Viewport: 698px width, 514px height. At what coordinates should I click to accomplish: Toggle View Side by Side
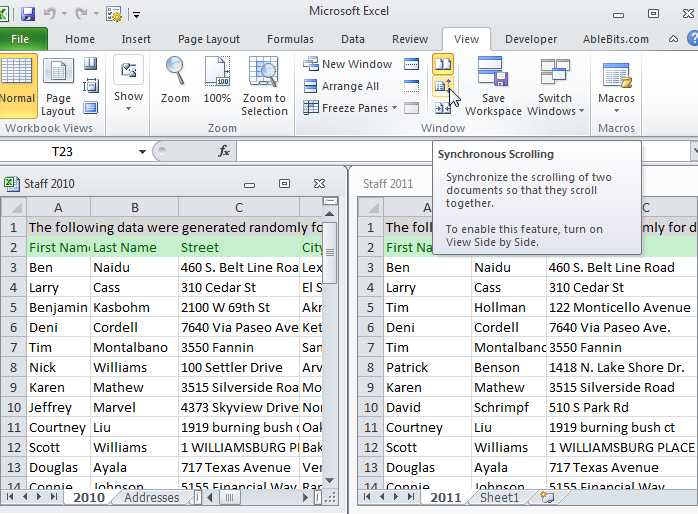443,64
